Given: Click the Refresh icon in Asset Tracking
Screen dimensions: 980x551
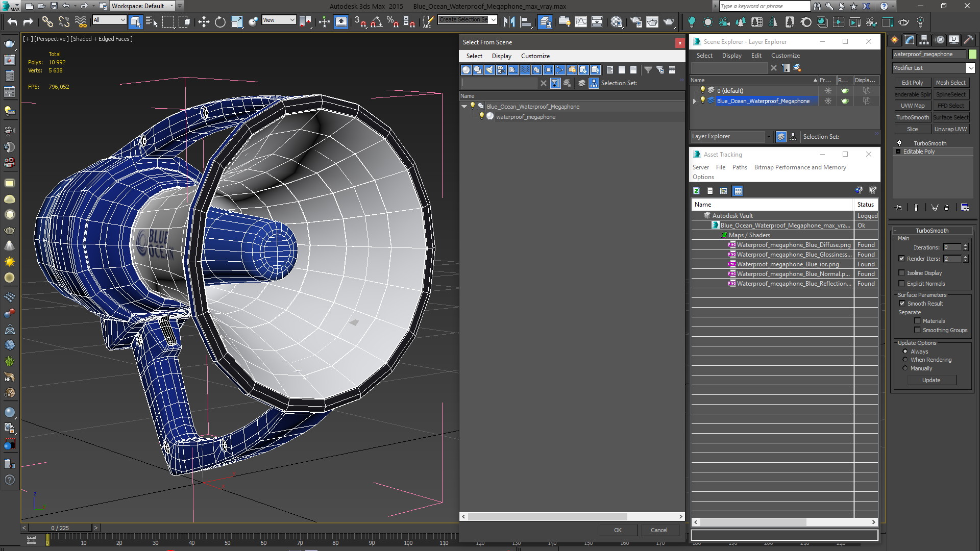Looking at the screenshot, I should click(x=696, y=191).
